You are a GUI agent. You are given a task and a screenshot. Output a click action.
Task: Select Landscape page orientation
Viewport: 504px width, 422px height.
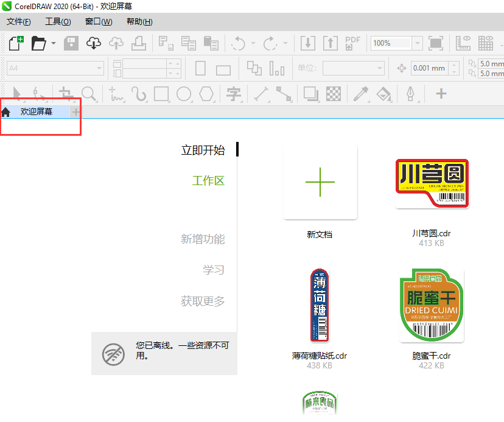(223, 70)
